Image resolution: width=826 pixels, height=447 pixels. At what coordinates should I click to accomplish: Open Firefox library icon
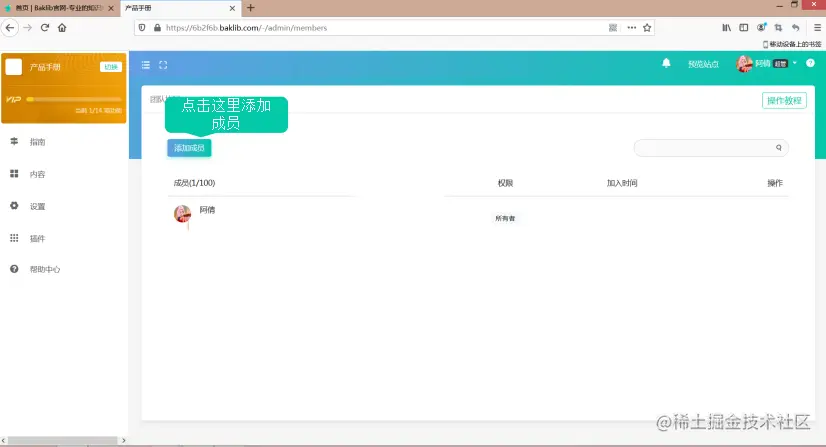726,27
